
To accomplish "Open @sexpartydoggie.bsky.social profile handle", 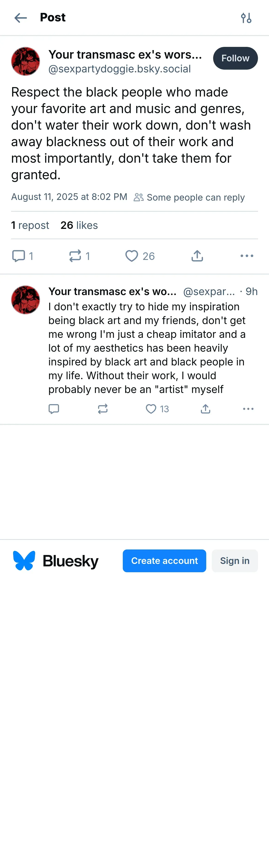I will point(120,69).
